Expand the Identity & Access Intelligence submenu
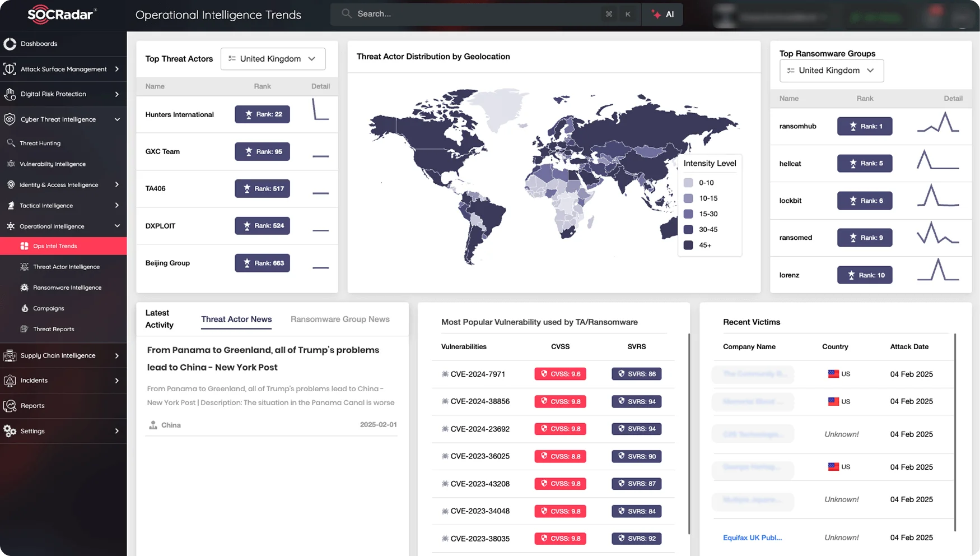Screen dimensions: 980x556 click(x=117, y=184)
